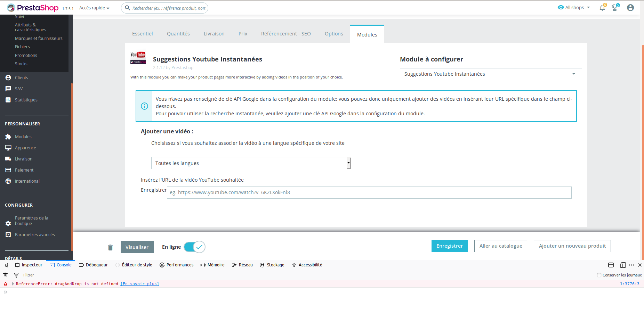This screenshot has height=323, width=644.
Task: Check Conserver les journaux checkbox
Action: click(599, 275)
